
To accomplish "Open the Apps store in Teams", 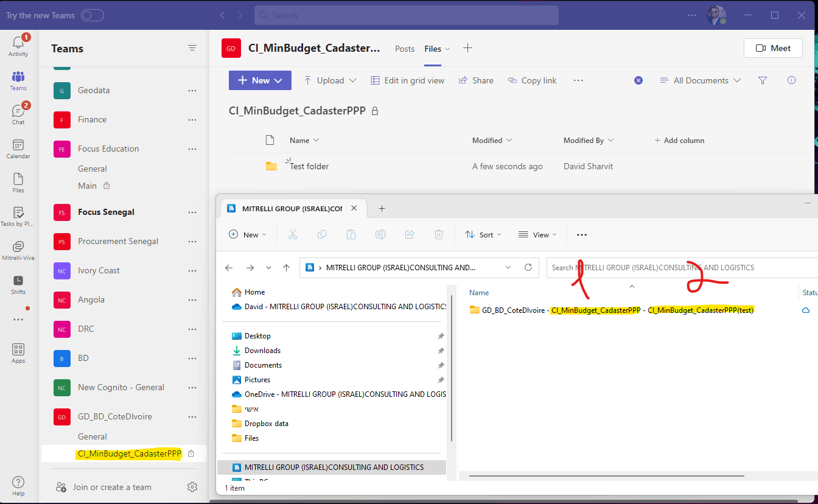I will pos(18,352).
